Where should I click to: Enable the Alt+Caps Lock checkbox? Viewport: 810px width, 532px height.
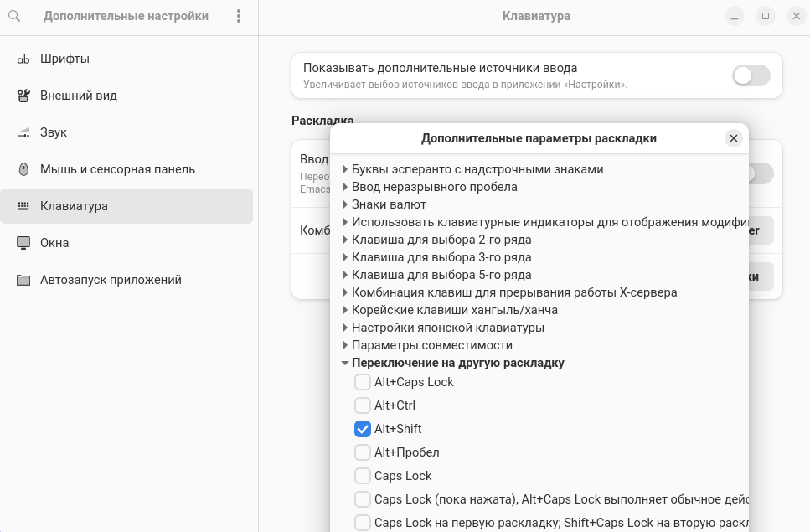point(363,382)
